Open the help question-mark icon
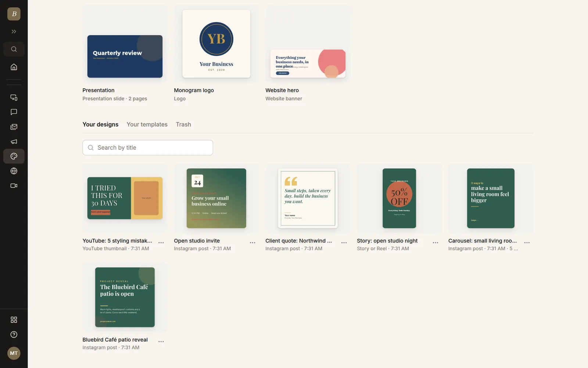Screen dimensions: 588x368 [x=14, y=335]
